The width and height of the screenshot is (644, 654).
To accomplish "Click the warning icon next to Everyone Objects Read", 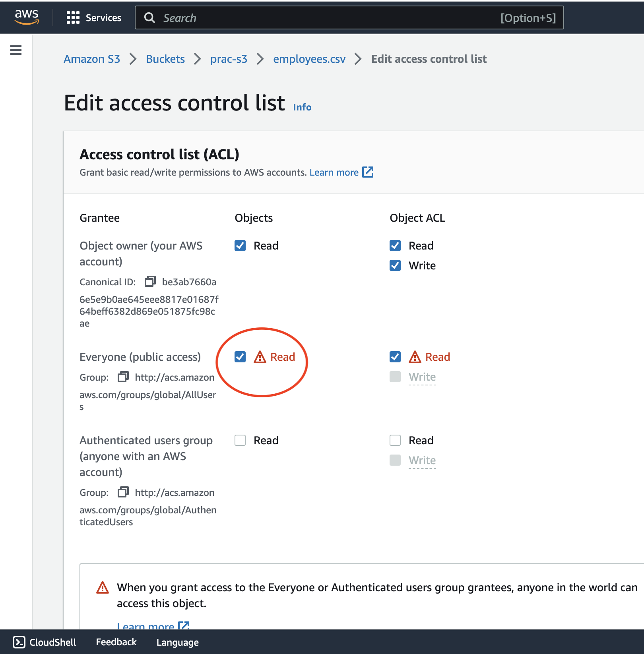I will [x=260, y=357].
